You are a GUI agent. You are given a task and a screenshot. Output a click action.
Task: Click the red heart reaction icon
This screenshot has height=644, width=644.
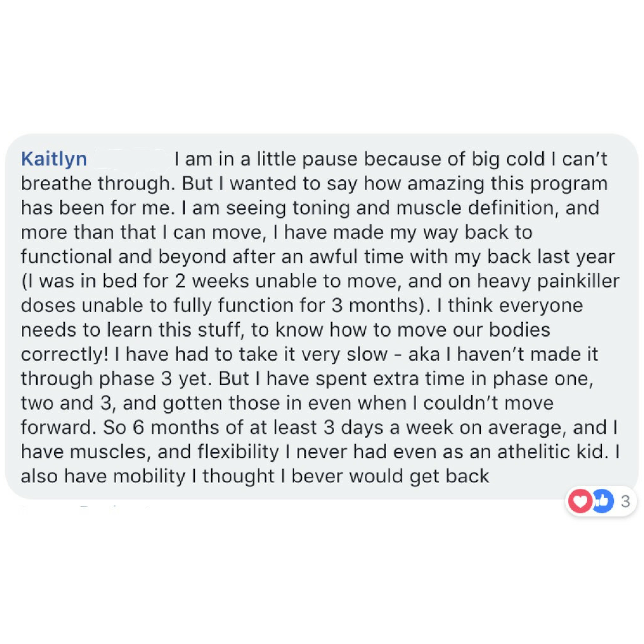pos(580,501)
